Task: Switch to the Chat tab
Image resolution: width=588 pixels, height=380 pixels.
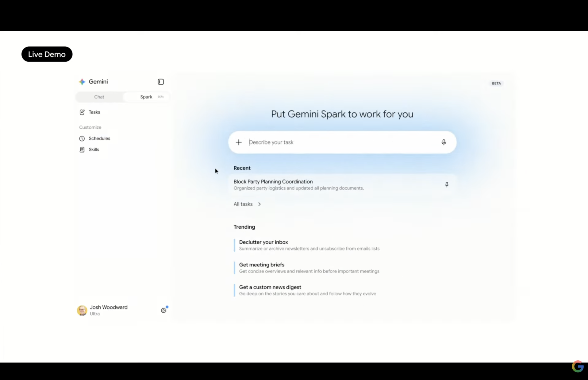Action: [x=99, y=97]
